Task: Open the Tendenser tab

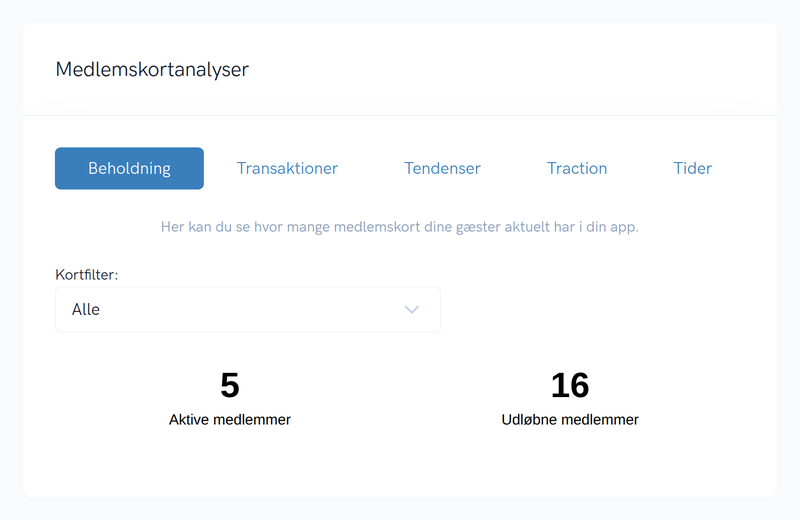Action: tap(442, 168)
